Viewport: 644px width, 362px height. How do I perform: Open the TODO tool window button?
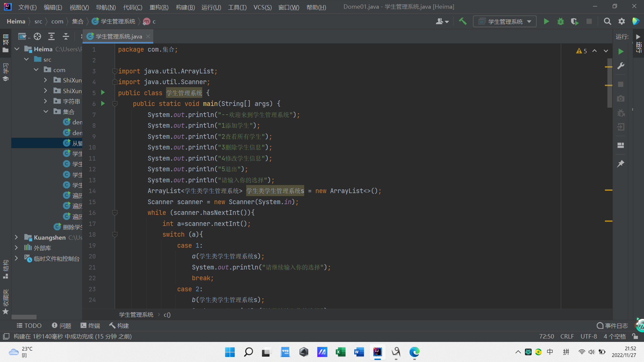coord(29,325)
